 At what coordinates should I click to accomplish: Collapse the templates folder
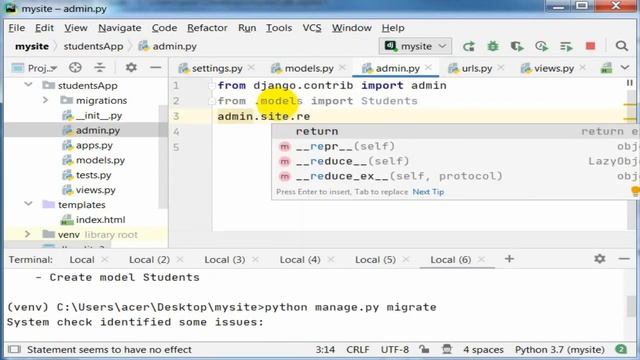click(28, 204)
